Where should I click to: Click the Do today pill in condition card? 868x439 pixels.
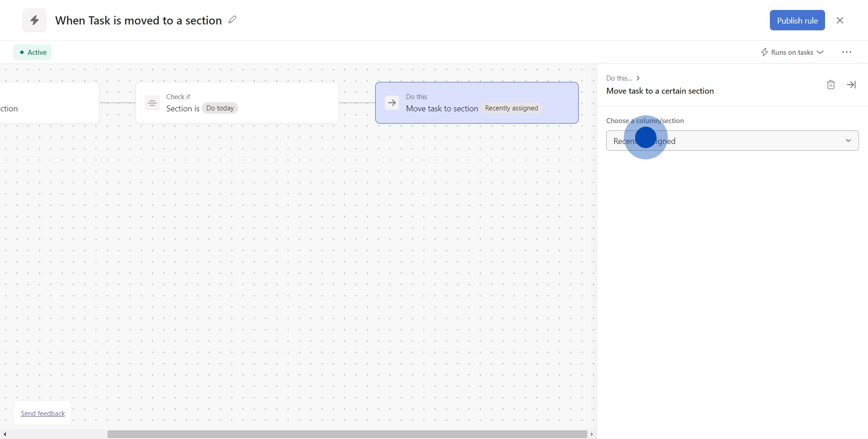click(x=220, y=108)
